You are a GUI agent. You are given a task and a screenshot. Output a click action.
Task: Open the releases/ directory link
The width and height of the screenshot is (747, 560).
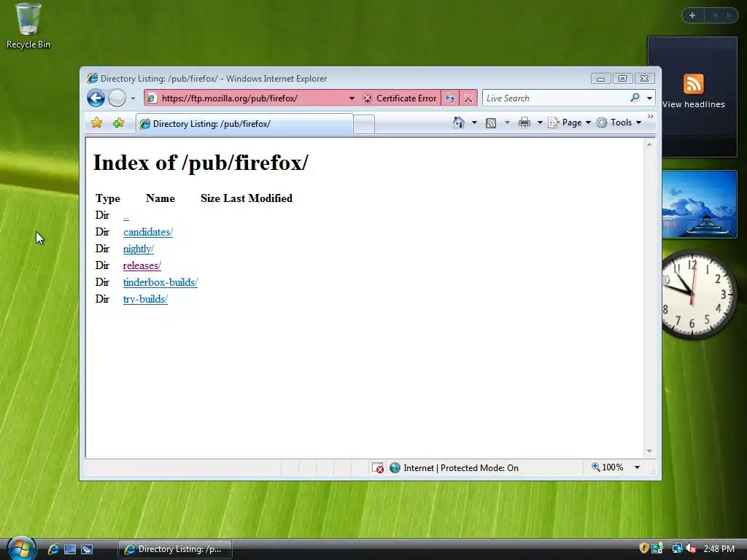coord(142,265)
